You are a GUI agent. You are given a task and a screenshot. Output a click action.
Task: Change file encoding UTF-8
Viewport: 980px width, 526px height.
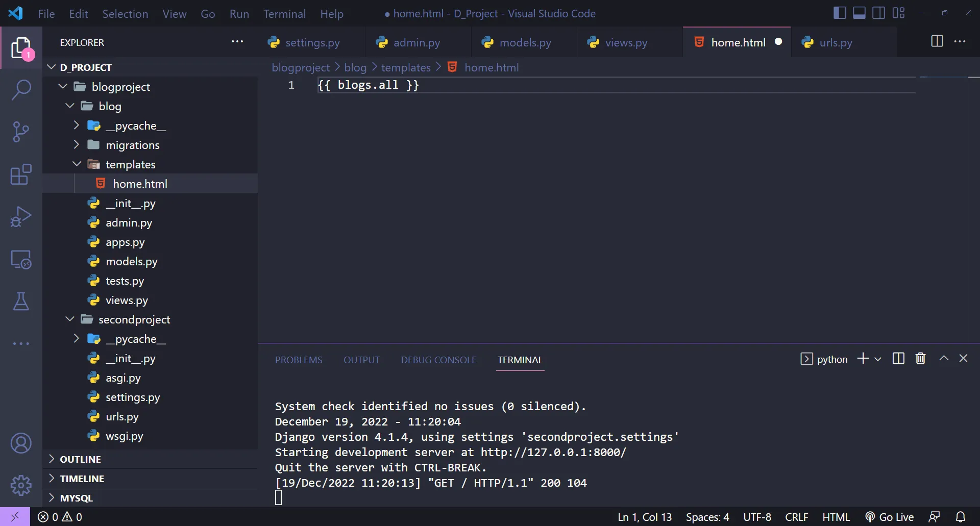pos(757,517)
